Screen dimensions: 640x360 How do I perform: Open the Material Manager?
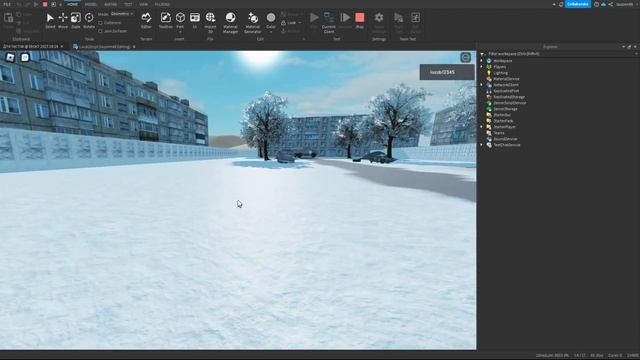coord(230,22)
